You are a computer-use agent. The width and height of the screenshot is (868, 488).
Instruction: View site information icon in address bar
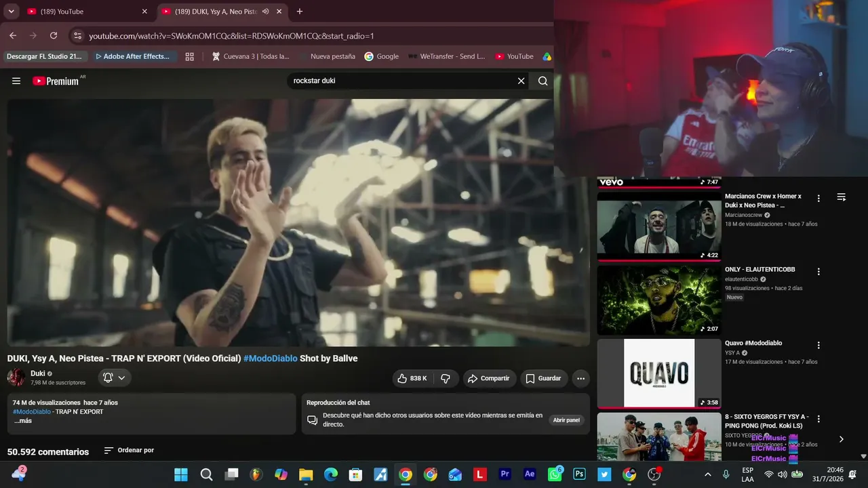coord(77,35)
